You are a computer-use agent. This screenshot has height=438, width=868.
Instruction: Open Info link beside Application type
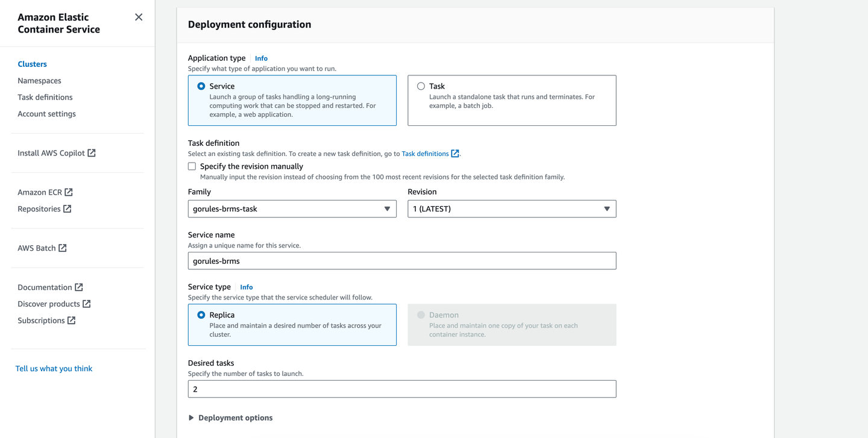[x=261, y=58]
